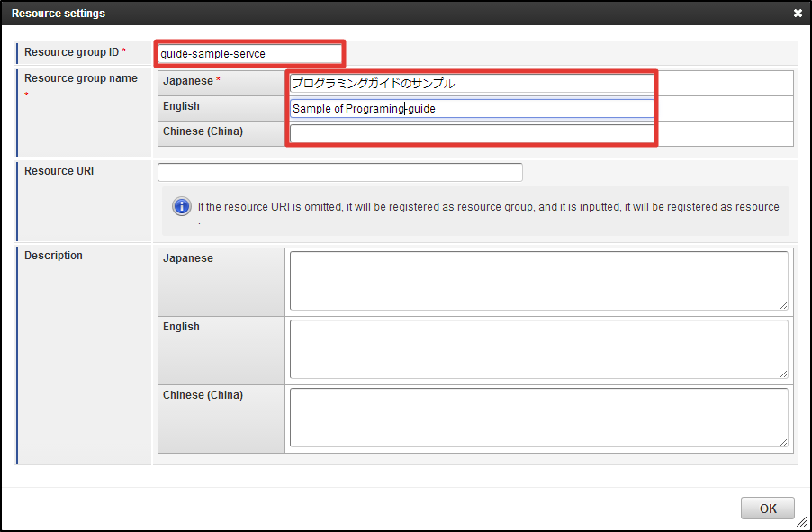Click the English description resize grip

point(783,374)
